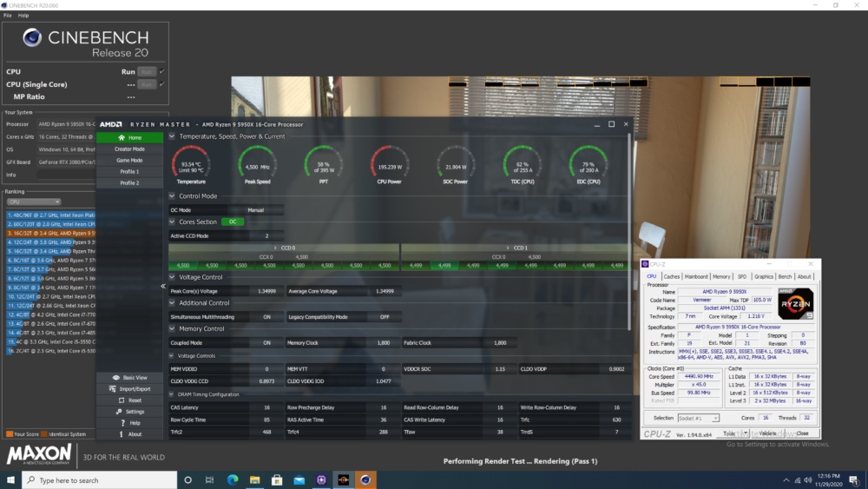This screenshot has height=489, width=868.
Task: Click the Basic View eye icon
Action: [x=115, y=378]
